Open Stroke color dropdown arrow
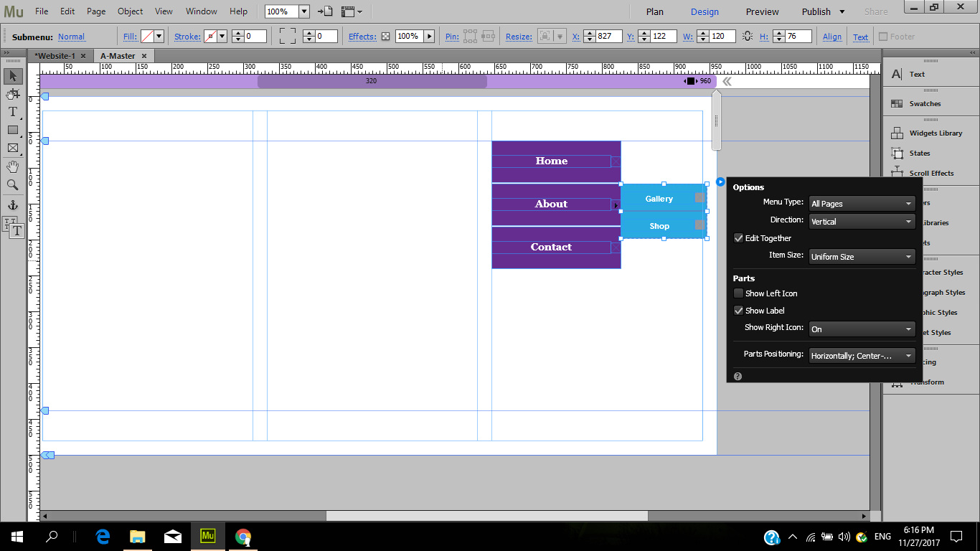This screenshot has height=551, width=980. coord(222,37)
